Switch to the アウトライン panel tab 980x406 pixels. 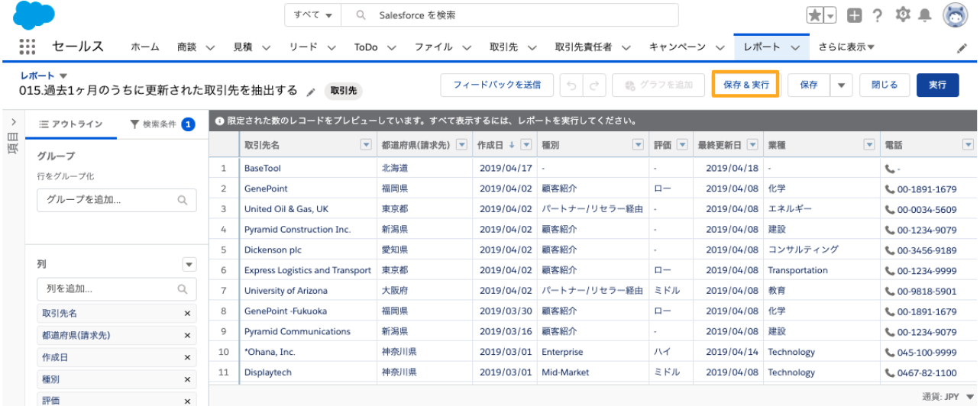pyautogui.click(x=71, y=124)
